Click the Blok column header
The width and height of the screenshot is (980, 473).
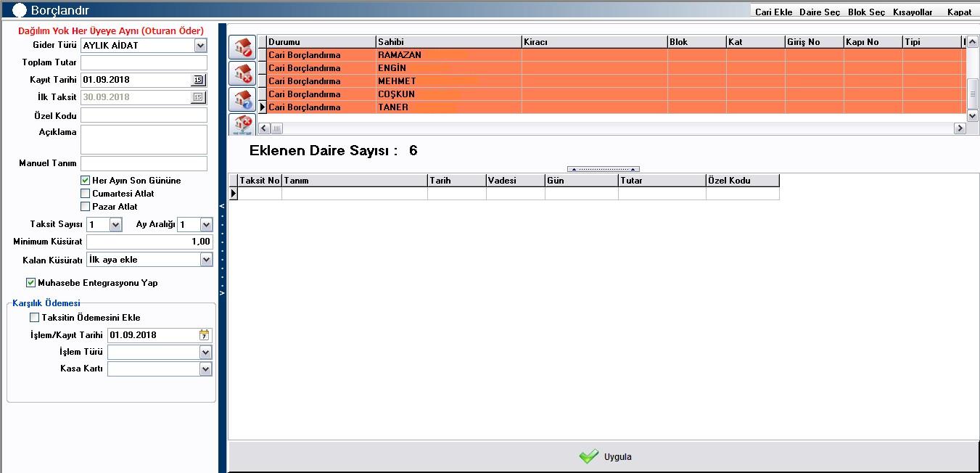pyautogui.click(x=697, y=42)
